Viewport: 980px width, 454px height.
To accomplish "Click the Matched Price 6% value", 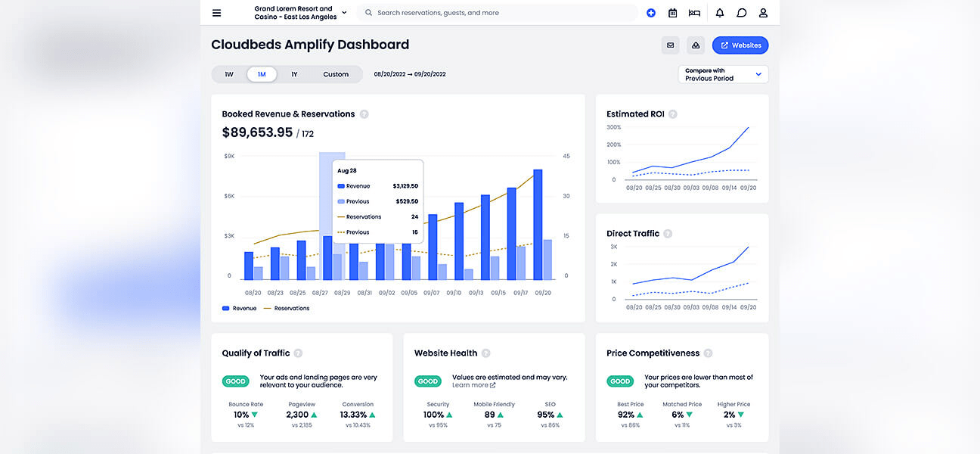I will 678,415.
